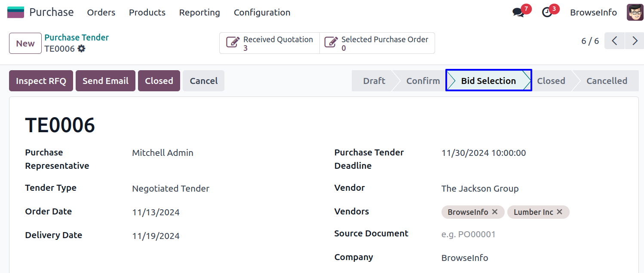
Task: Open the Mitchell Admin avatar menu
Action: pyautogui.click(x=635, y=12)
